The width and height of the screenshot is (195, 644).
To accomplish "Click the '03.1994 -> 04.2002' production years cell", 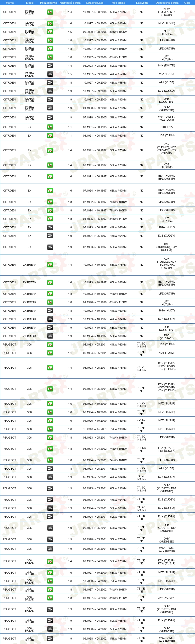I will point(95,449).
